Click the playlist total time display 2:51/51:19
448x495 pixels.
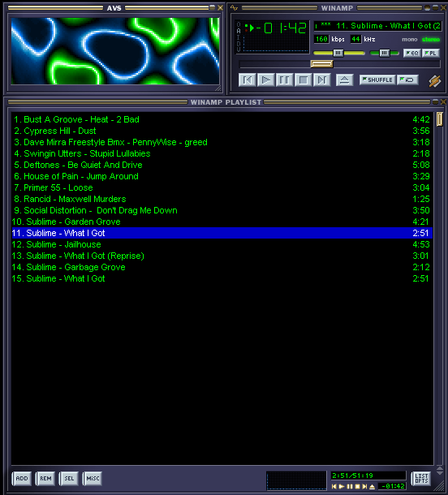coord(368,476)
